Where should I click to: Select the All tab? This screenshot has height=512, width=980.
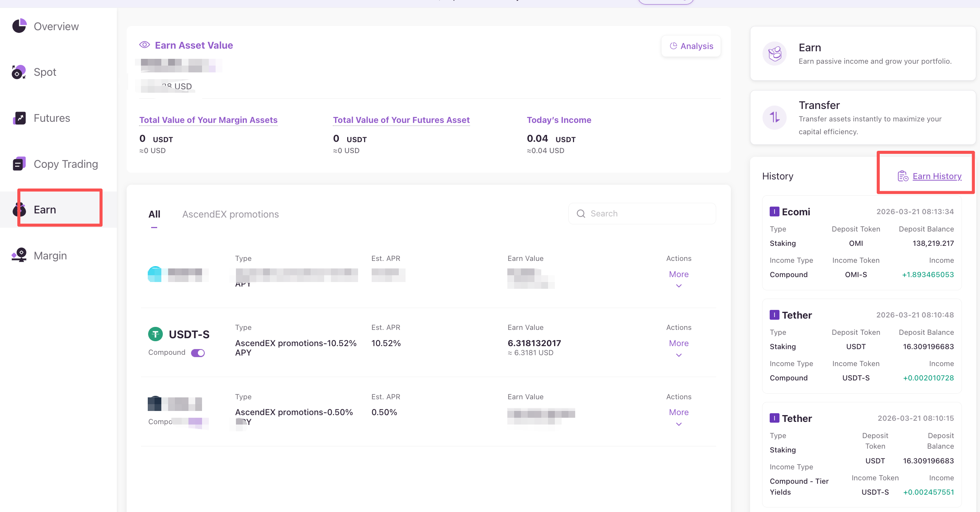(154, 214)
